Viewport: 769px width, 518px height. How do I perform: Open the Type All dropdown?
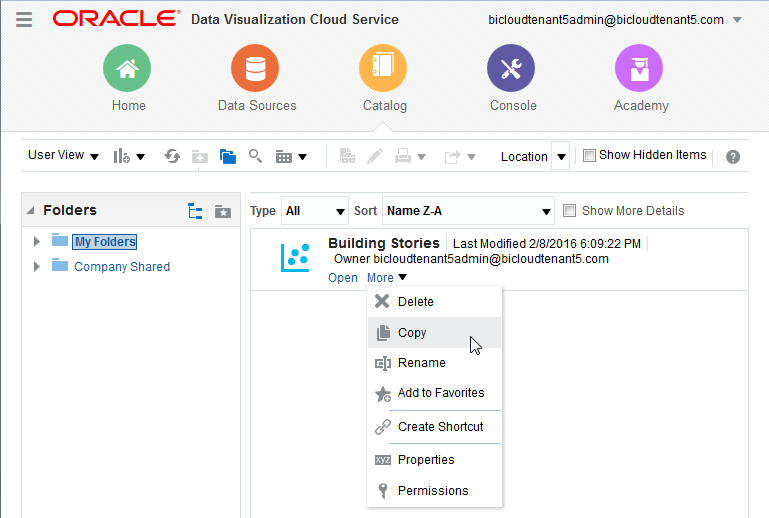(315, 211)
